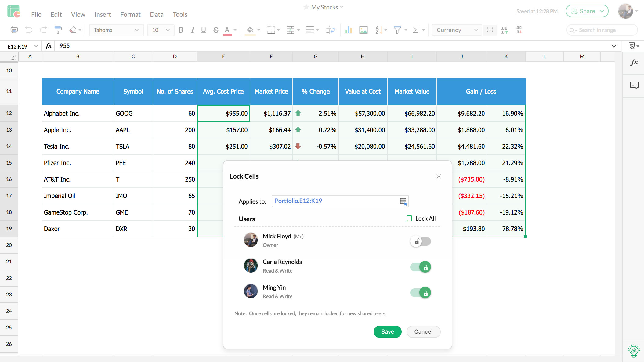Screen dimensions: 644x362
Task: Click the italic formatting icon
Action: click(192, 30)
